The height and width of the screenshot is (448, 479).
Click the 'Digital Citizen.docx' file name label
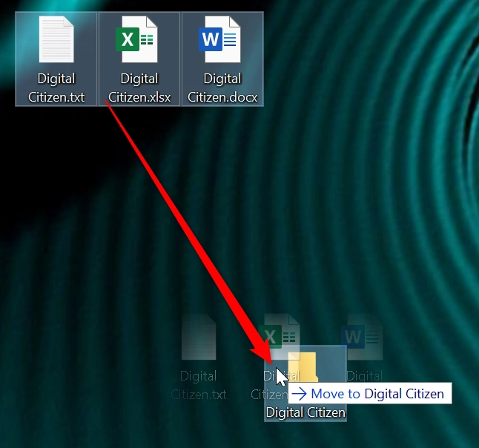point(222,88)
